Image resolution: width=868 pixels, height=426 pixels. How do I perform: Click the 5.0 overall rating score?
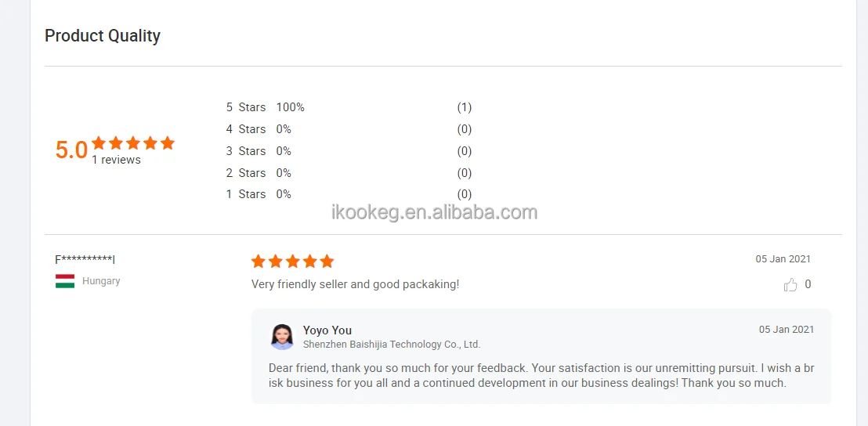pos(71,150)
